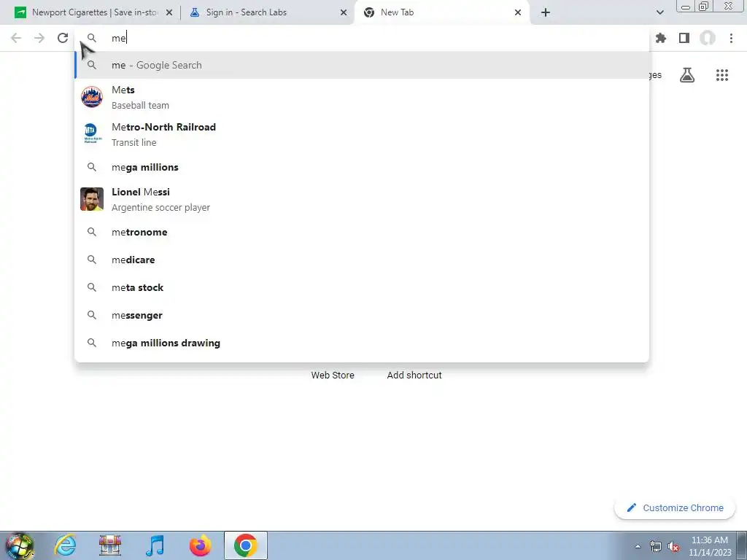Click the magnifier icon beside 'medicare'
This screenshot has height=560, width=747.
point(91,260)
